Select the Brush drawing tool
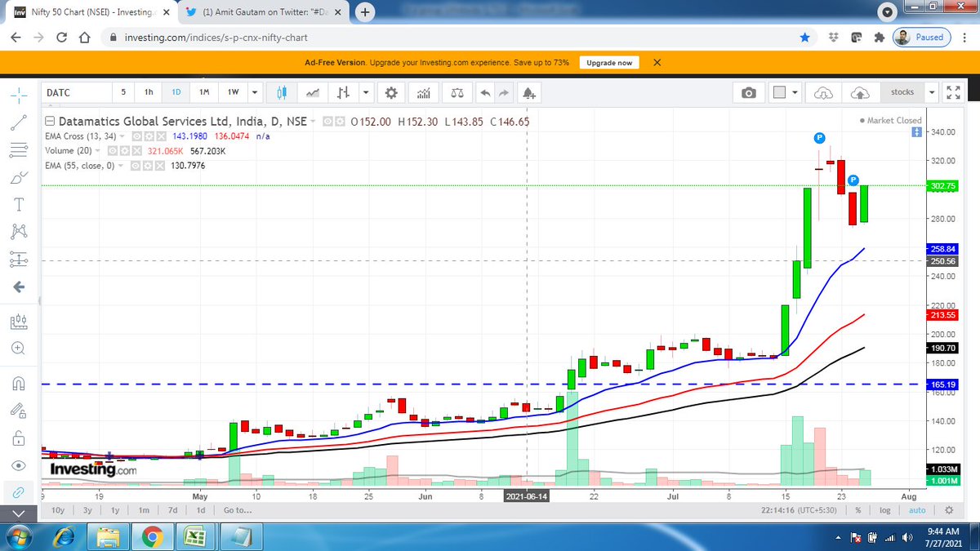 tap(18, 177)
